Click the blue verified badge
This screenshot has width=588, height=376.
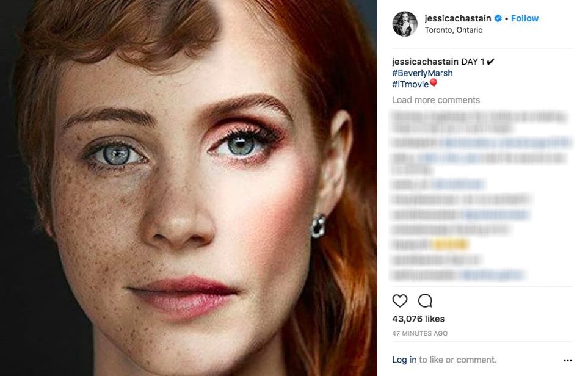coord(498,19)
